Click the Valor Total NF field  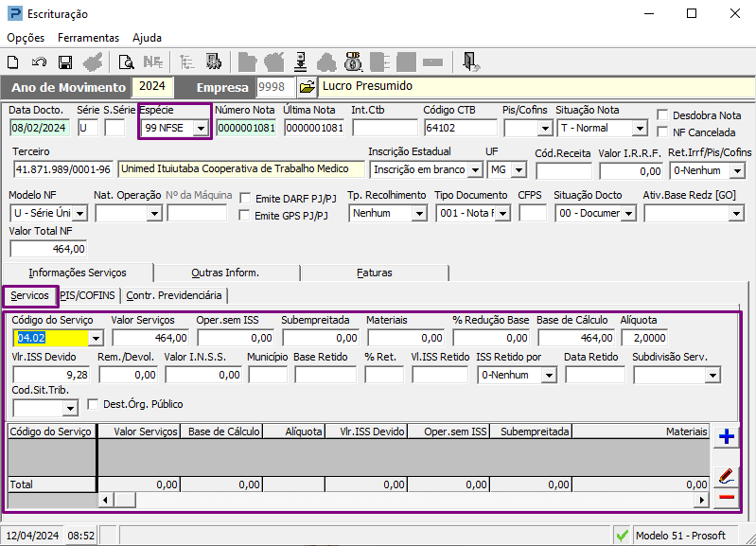(x=49, y=249)
